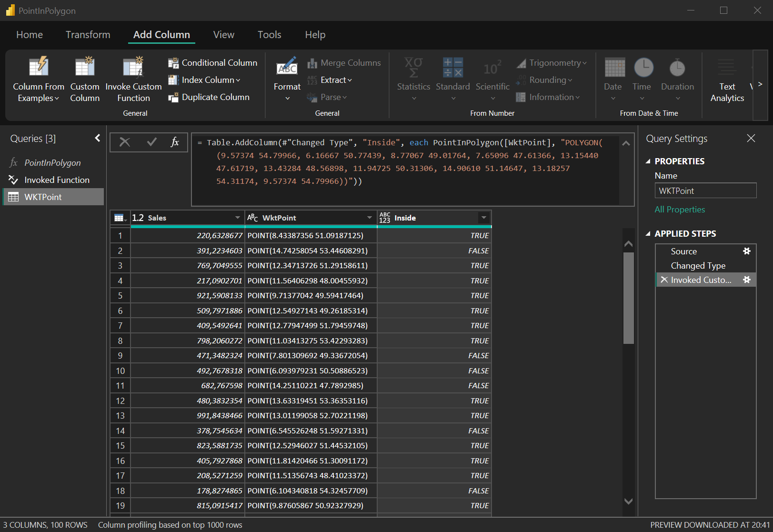Open the Parse dropdown

tap(344, 97)
